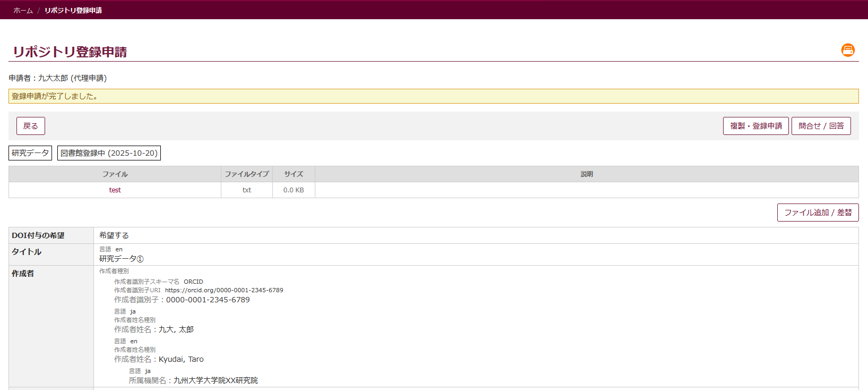Open 問合せ / 回答
868x390 pixels.
tap(821, 126)
